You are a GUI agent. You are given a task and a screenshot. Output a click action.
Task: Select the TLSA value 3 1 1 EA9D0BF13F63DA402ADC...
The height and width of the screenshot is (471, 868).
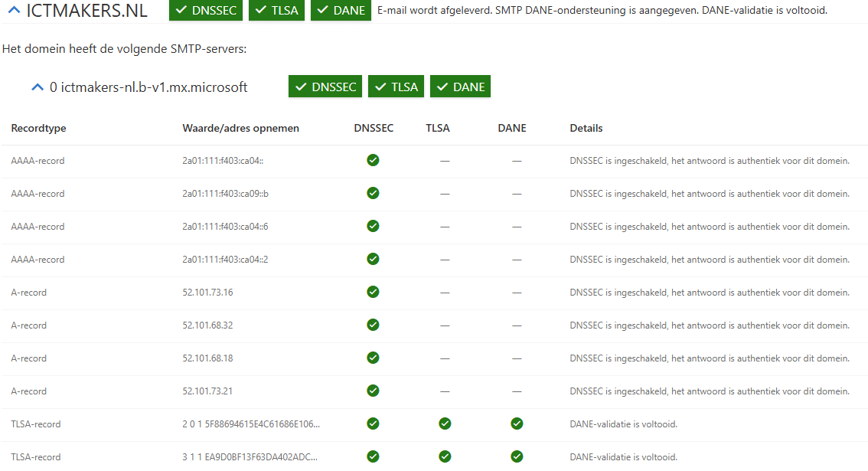[250, 457]
